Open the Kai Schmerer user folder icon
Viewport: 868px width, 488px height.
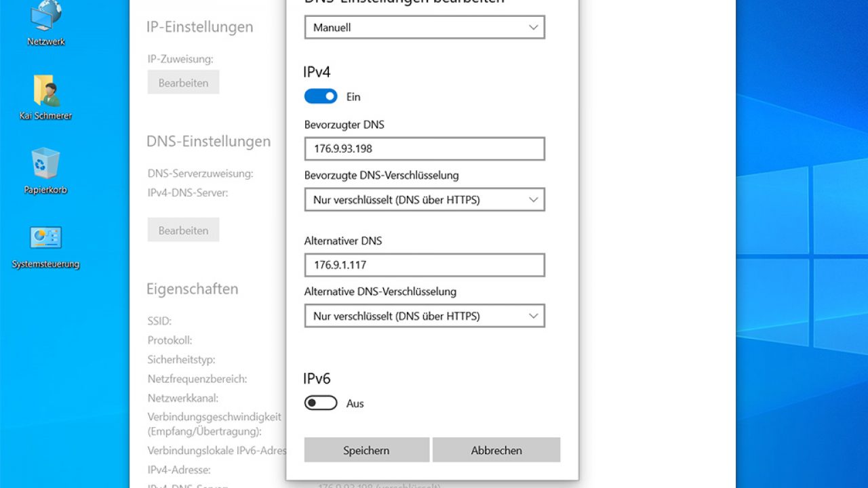pos(46,98)
